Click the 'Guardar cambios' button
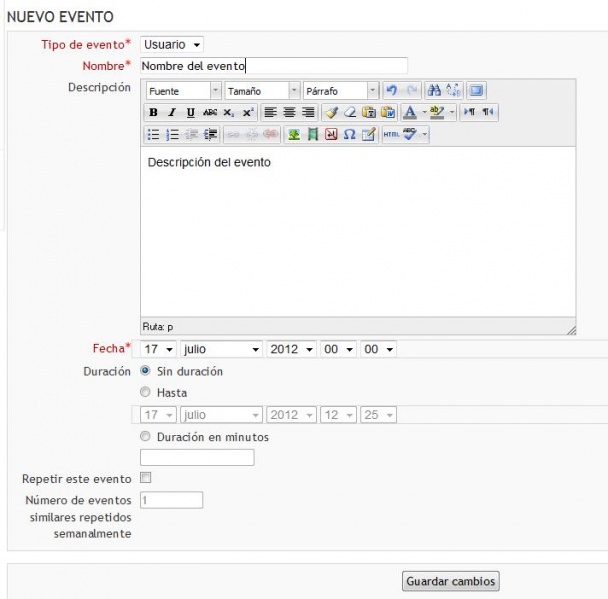The width and height of the screenshot is (608, 599). point(450,582)
